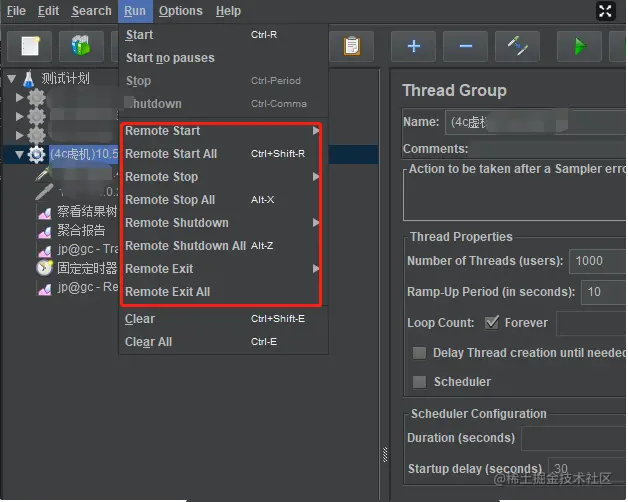Enable Delay Thread creation until needed
This screenshot has width=628, height=502.
(x=419, y=353)
